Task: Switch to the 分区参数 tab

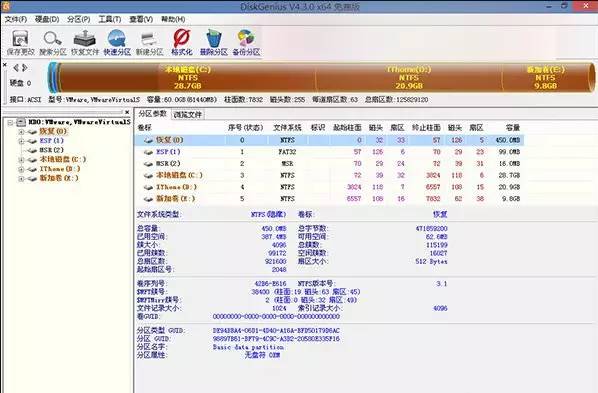Action: 153,114
